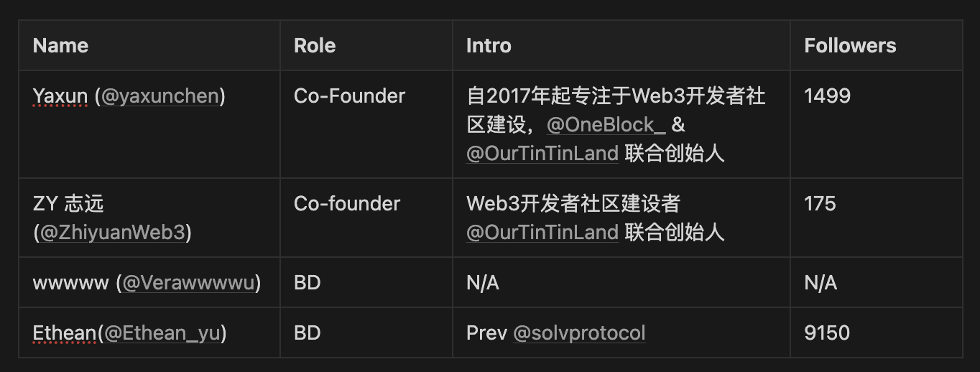Click the @OneBlock_ mention link

coord(606,125)
